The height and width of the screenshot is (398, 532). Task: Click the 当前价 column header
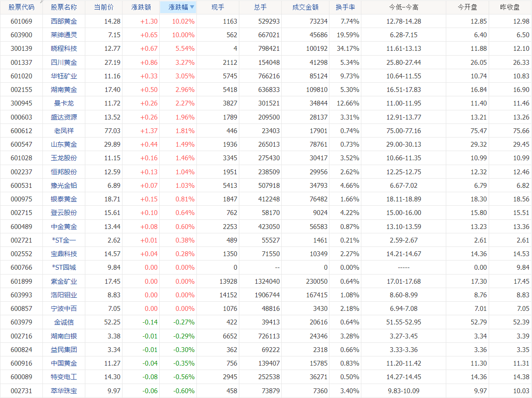point(104,7)
